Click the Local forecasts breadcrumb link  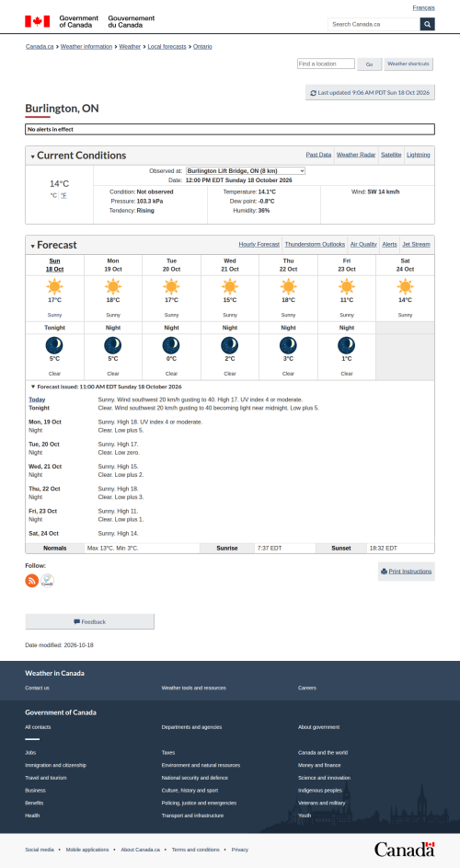pyautogui.click(x=167, y=47)
